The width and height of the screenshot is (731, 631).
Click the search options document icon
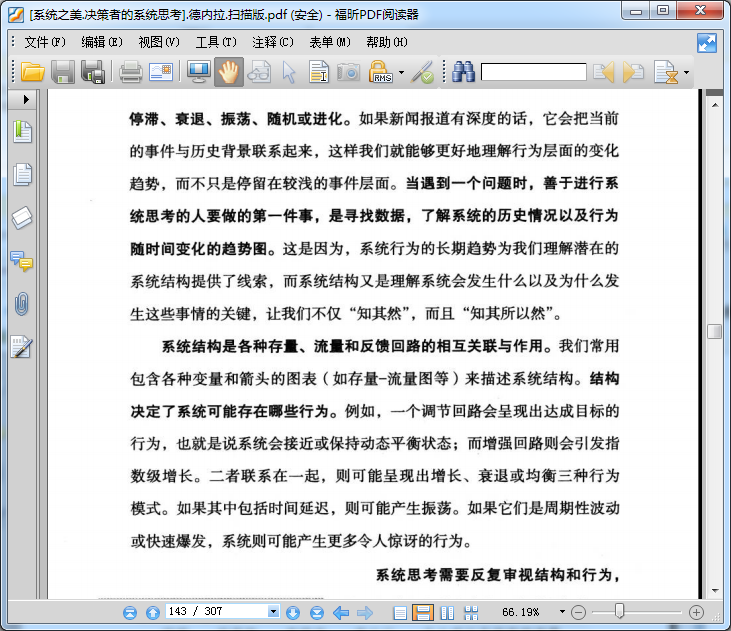(666, 72)
